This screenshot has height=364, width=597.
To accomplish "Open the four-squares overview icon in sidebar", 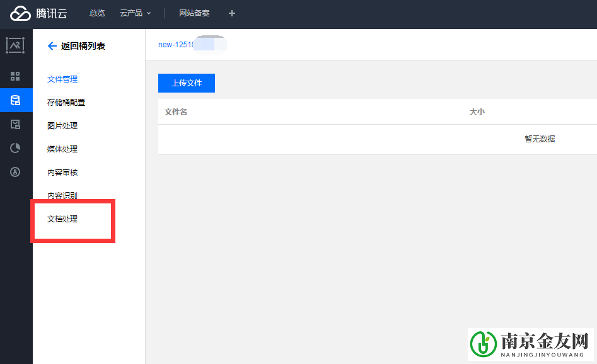I will click(x=15, y=76).
